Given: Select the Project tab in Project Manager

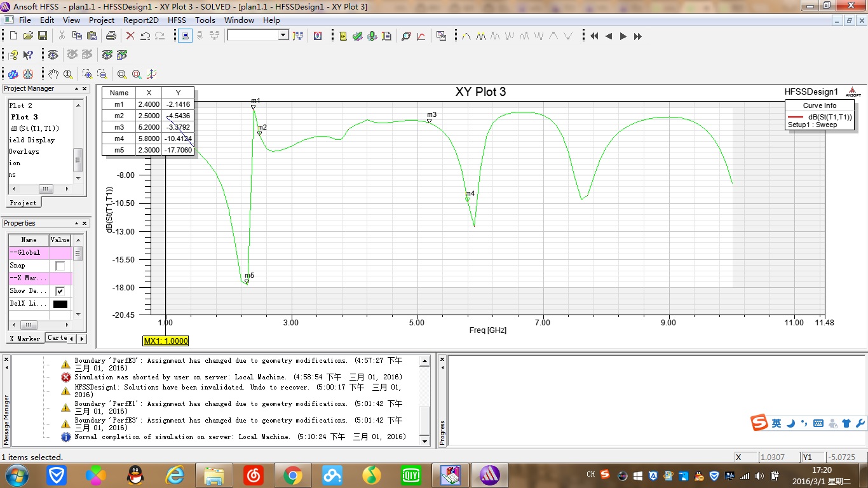Looking at the screenshot, I should [x=23, y=203].
